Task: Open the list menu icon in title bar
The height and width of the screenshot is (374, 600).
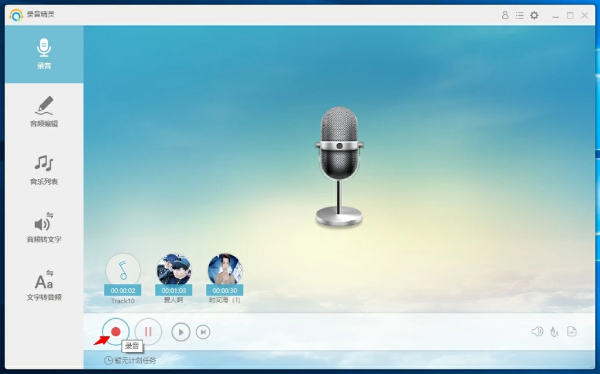Action: coord(519,15)
